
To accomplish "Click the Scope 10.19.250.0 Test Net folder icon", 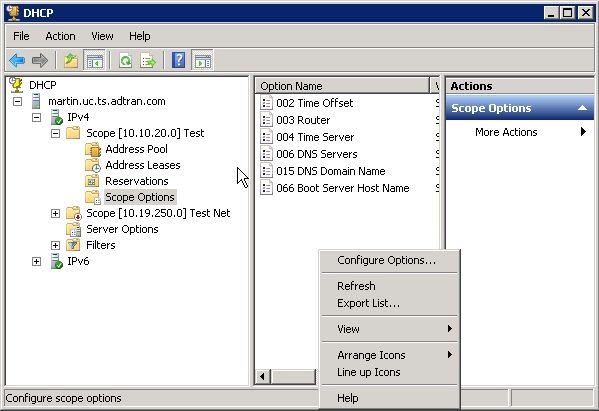I will (74, 214).
